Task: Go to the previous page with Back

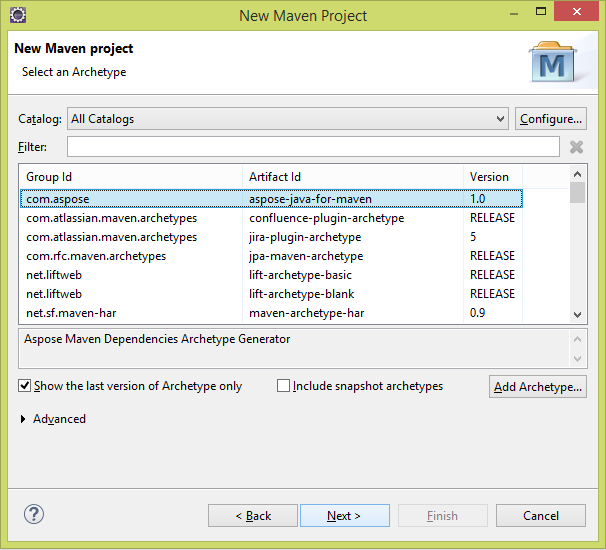Action: click(x=253, y=516)
